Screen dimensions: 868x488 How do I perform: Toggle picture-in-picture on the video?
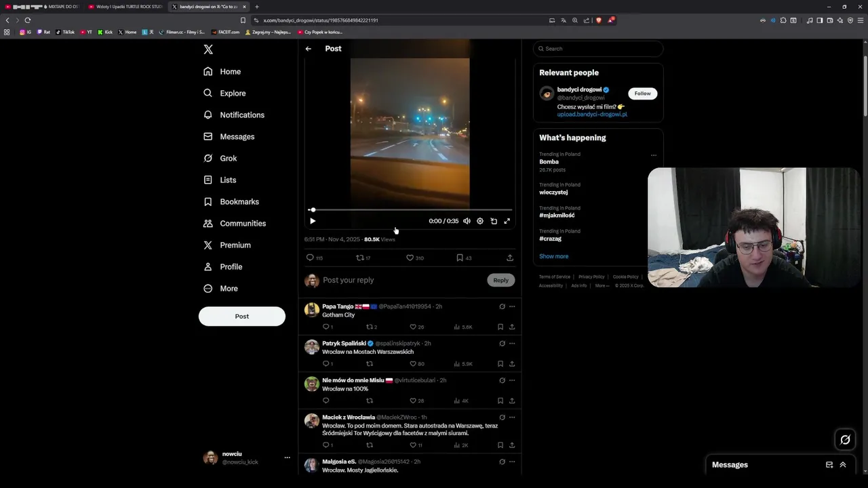(x=494, y=221)
